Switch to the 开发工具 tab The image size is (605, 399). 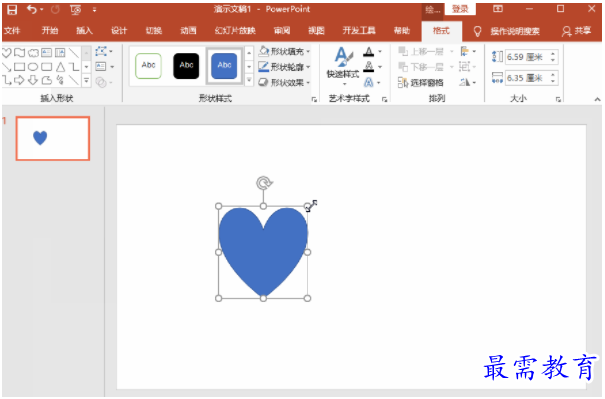tap(359, 30)
